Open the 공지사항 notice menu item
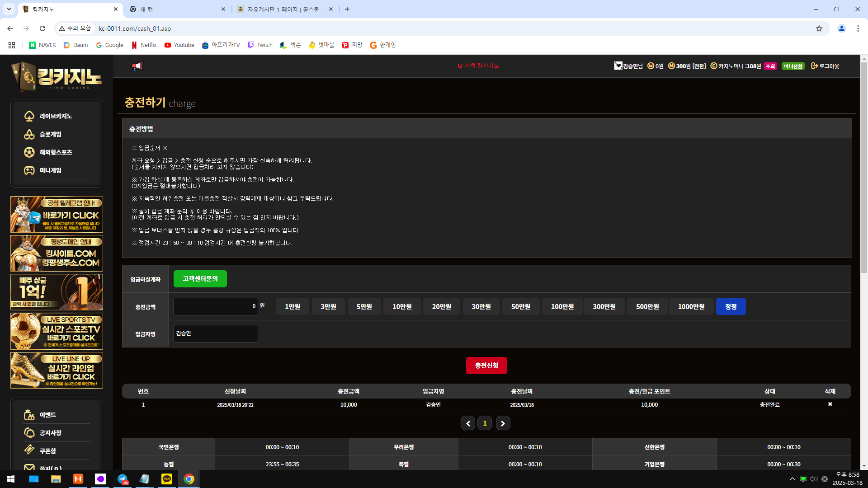Viewport: 868px width, 488px height. click(50, 433)
